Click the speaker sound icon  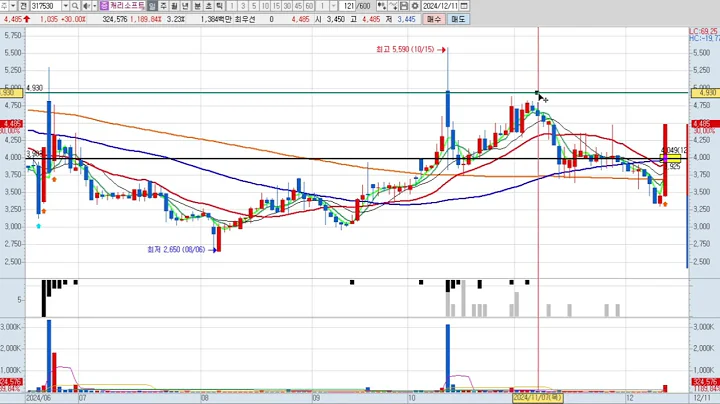tap(86, 6)
